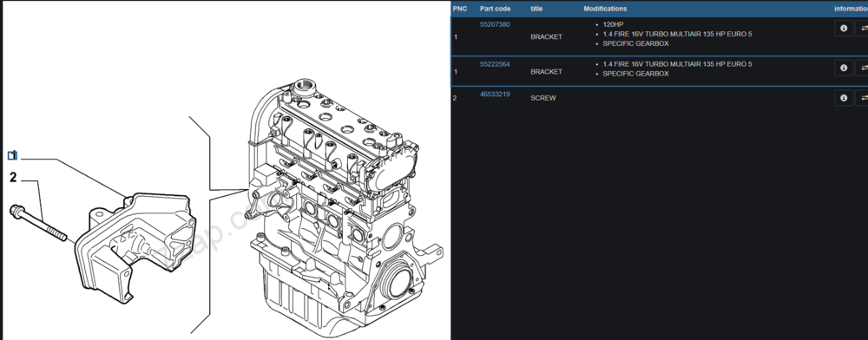
Task: Click swap arrows icon for part 55222564
Action: (863, 68)
